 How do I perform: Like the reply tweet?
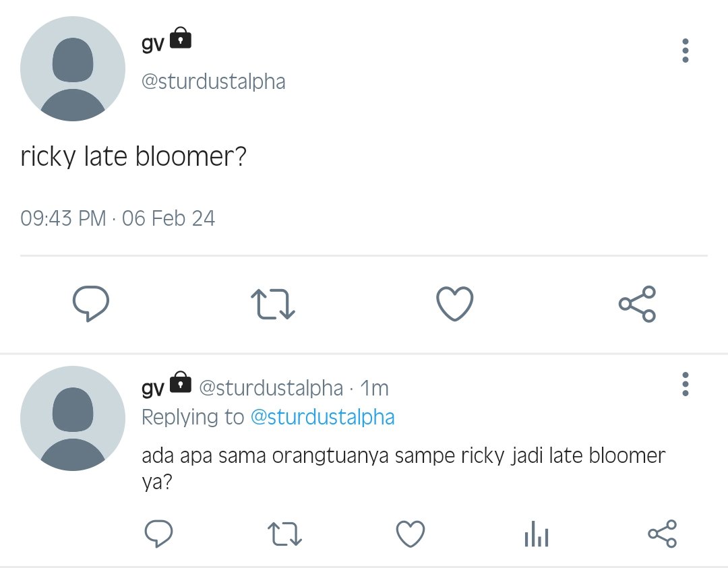coord(411,534)
